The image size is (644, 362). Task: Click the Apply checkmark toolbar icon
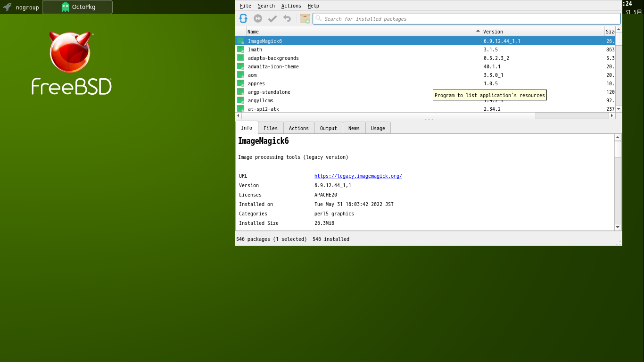[272, 18]
